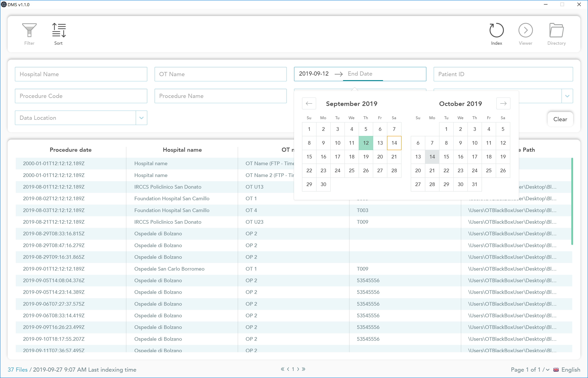The height and width of the screenshot is (378, 588).
Task: Expand the Data Location dropdown
Action: coord(141,118)
